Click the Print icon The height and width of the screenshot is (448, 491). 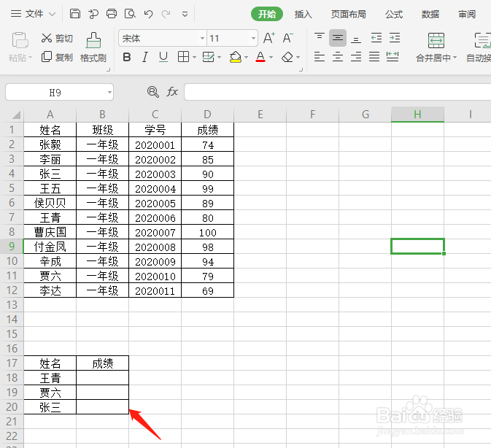pyautogui.click(x=112, y=14)
